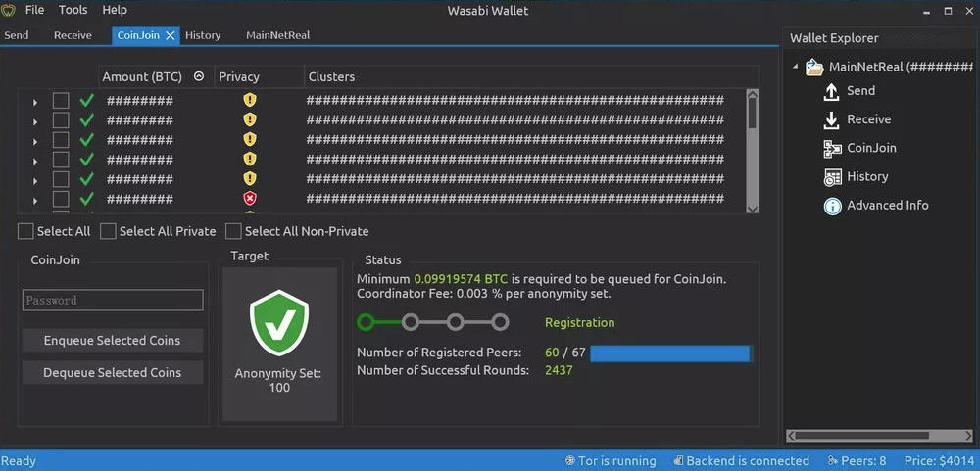The image size is (980, 471).
Task: Click the red privacy shield icon
Action: (250, 199)
